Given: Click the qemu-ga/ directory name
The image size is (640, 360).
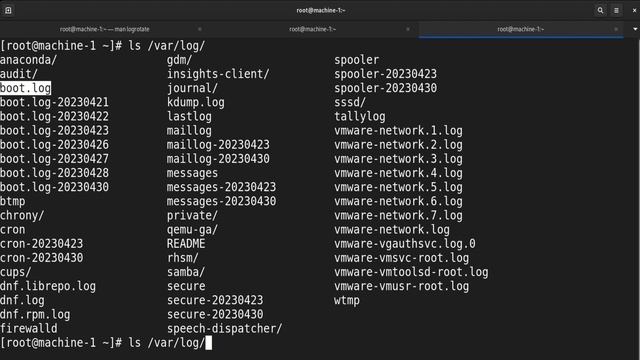Looking at the screenshot, I should coord(192,230).
